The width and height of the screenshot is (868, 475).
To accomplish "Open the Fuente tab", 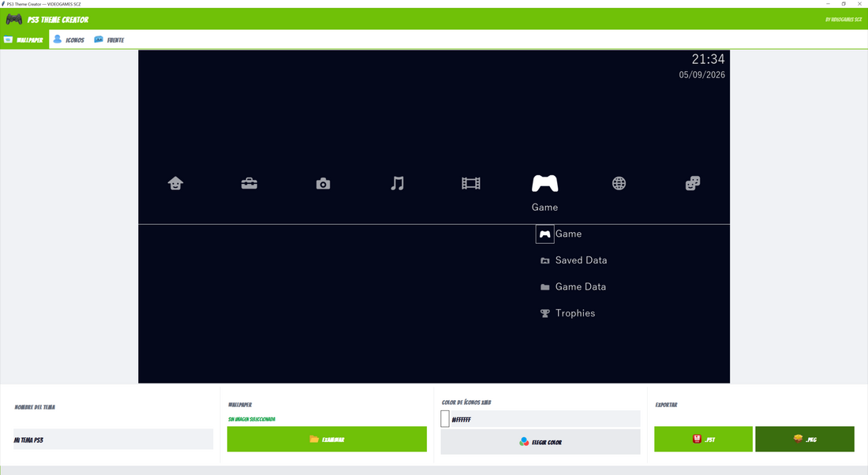I will click(109, 40).
